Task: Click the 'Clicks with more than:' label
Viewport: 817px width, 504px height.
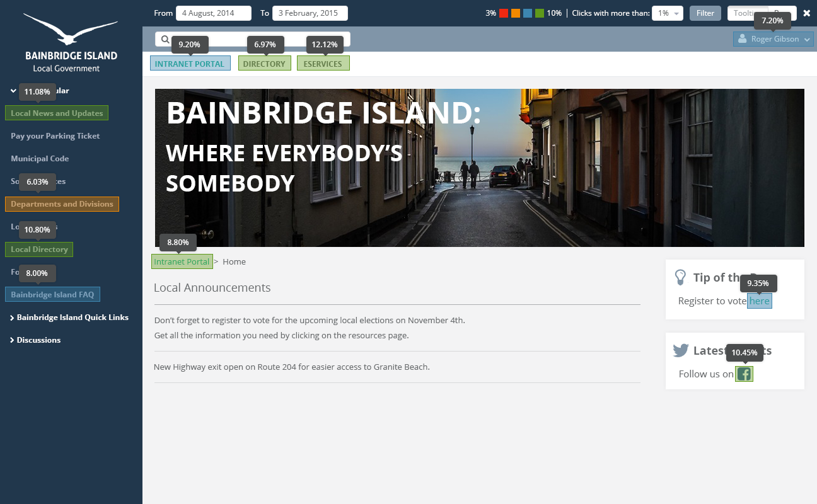Action: 611,13
